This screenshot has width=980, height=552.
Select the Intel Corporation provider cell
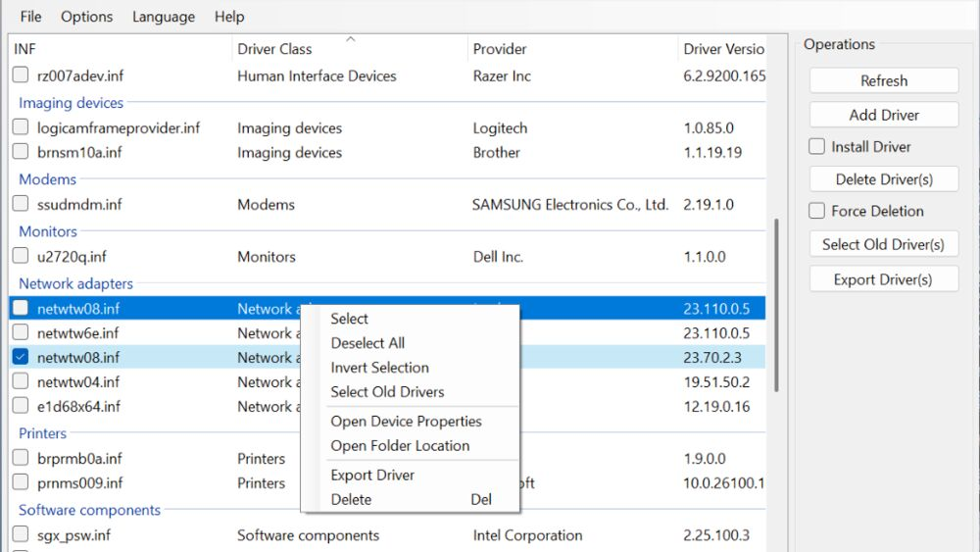pyautogui.click(x=527, y=535)
